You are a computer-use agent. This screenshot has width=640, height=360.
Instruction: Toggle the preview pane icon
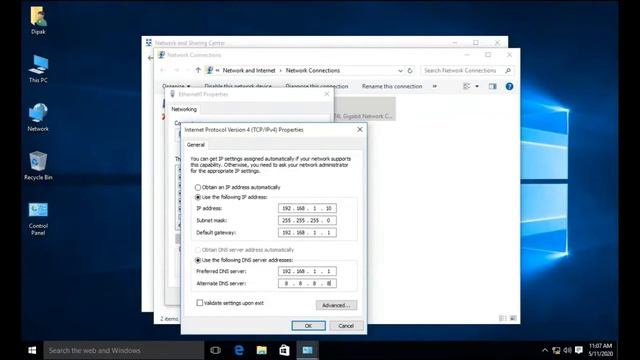pos(493,86)
